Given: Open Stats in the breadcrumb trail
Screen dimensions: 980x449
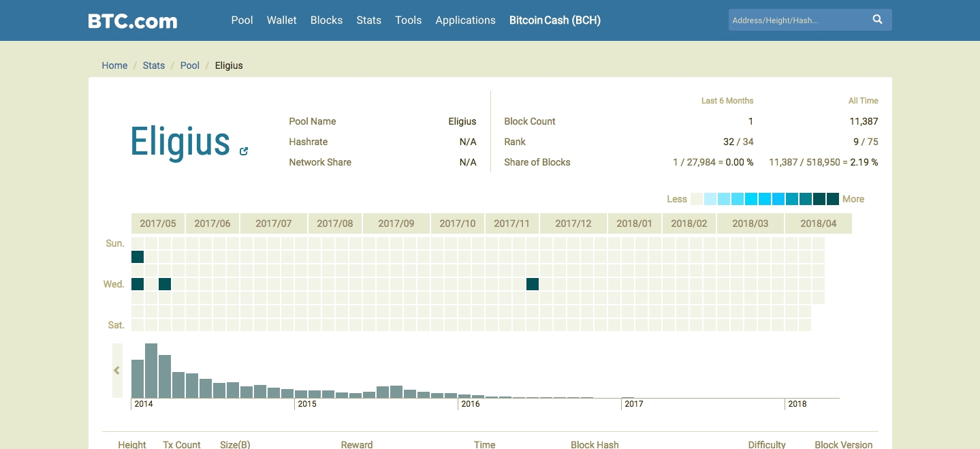Looking at the screenshot, I should [x=154, y=65].
